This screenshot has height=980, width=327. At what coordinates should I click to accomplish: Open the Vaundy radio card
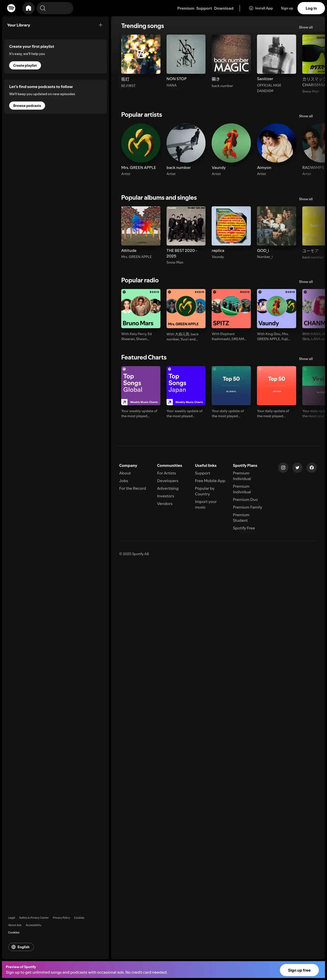click(x=277, y=309)
